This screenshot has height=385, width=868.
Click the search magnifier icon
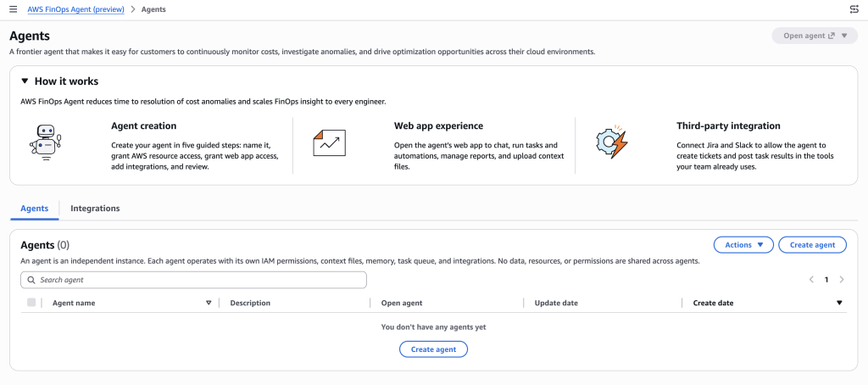coord(31,280)
